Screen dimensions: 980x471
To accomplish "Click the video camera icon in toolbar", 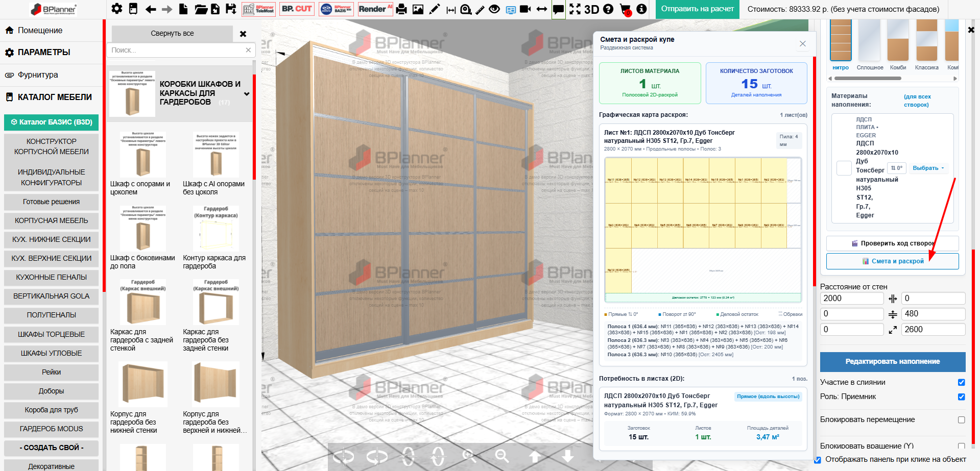I will pyautogui.click(x=525, y=9).
